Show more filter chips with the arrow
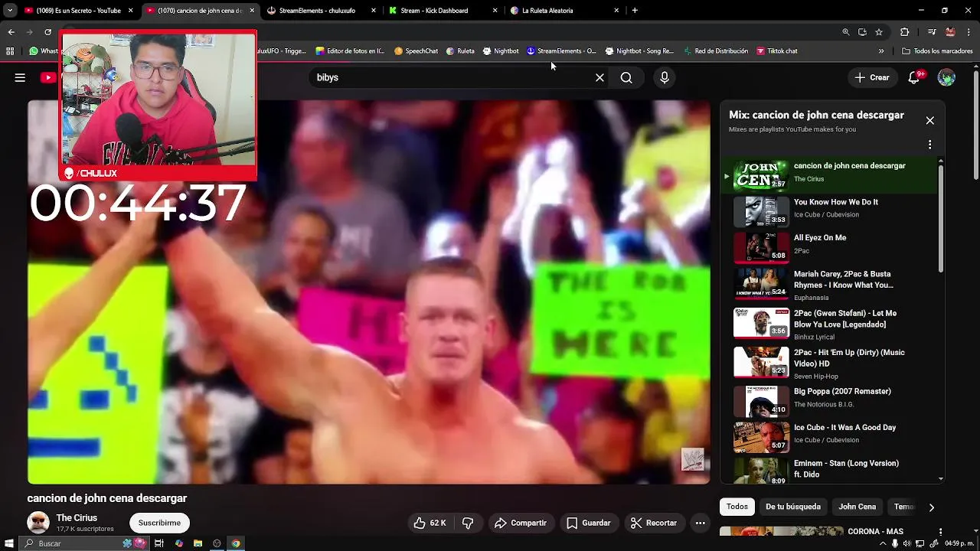The image size is (980, 551). coord(931,507)
